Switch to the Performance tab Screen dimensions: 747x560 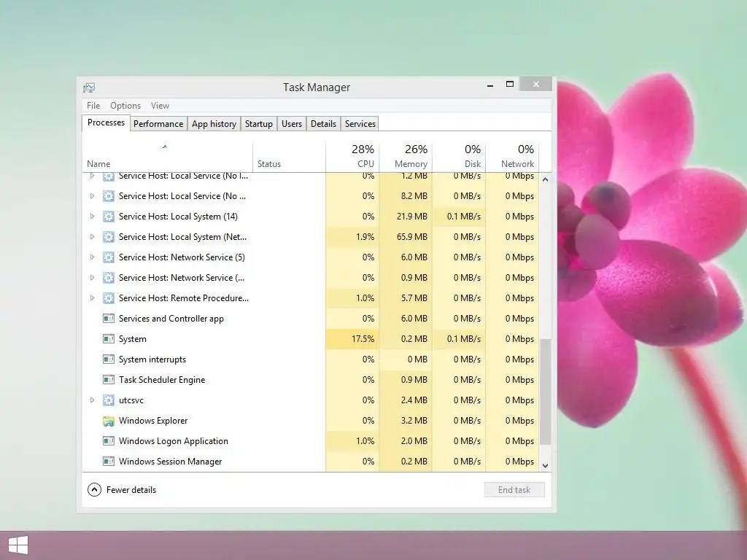pyautogui.click(x=158, y=124)
